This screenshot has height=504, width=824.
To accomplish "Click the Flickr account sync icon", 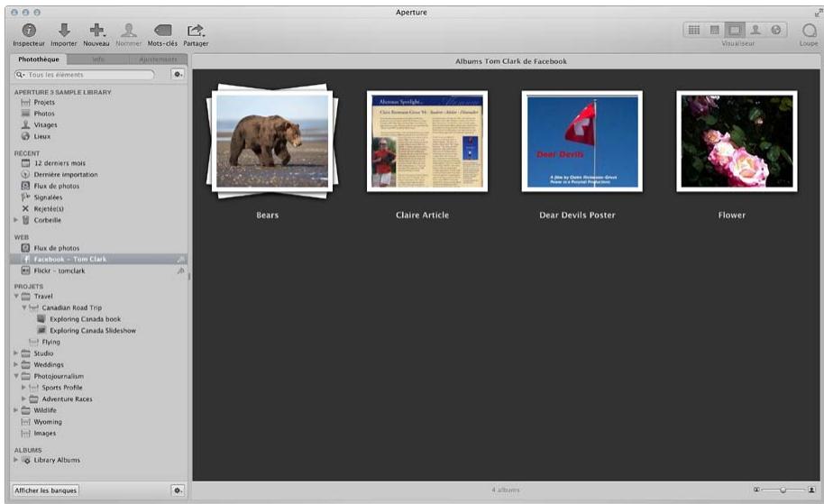I will click(x=181, y=271).
